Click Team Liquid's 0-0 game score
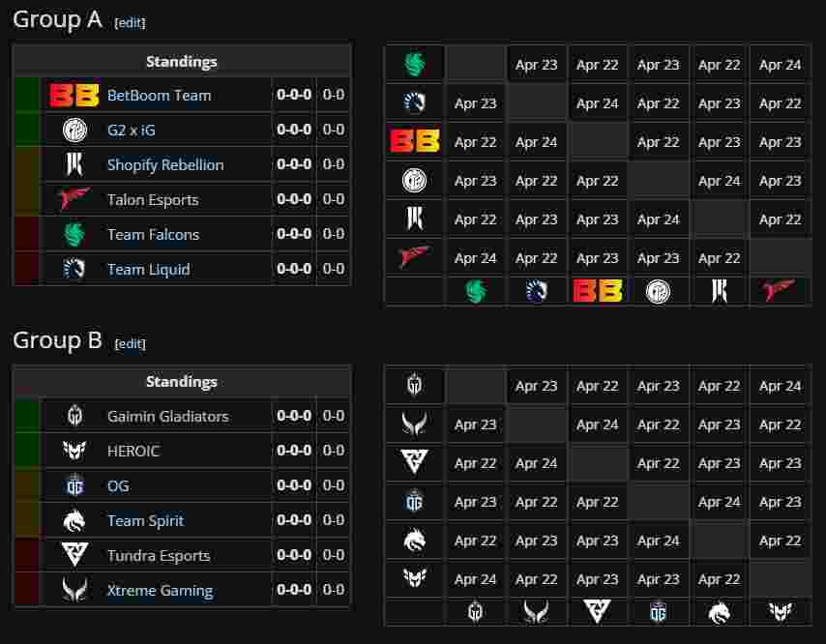This screenshot has height=644, width=826. click(334, 269)
